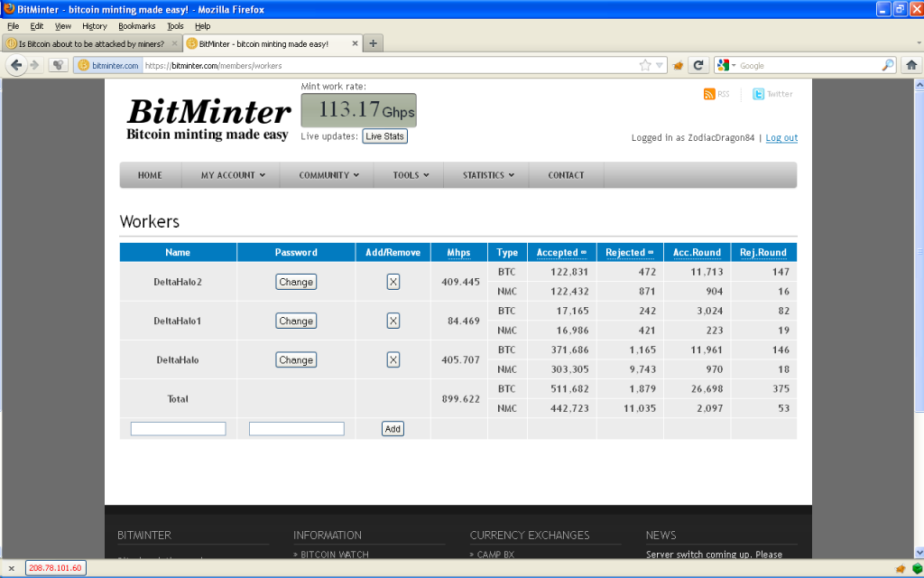Click the Add worker button

pos(393,429)
